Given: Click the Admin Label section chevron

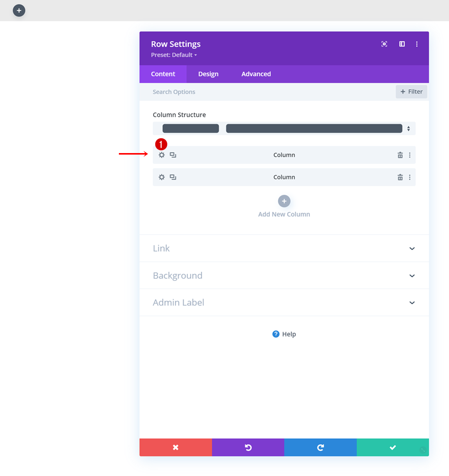Looking at the screenshot, I should [412, 303].
